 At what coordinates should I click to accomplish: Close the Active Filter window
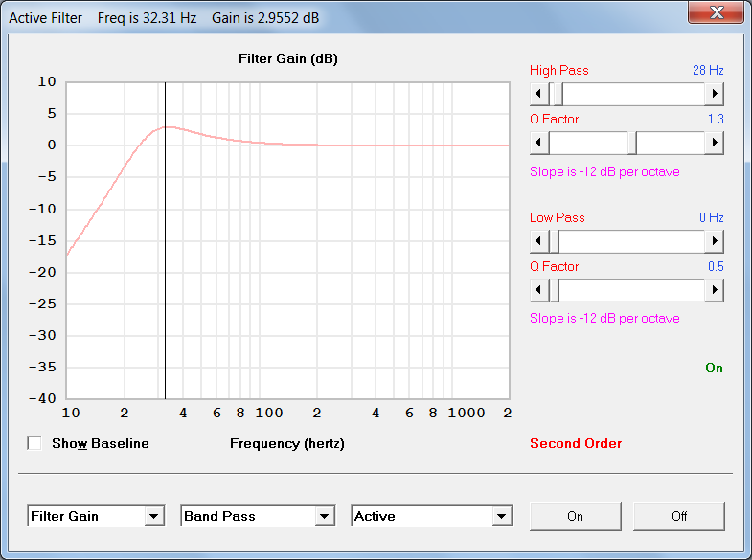717,12
